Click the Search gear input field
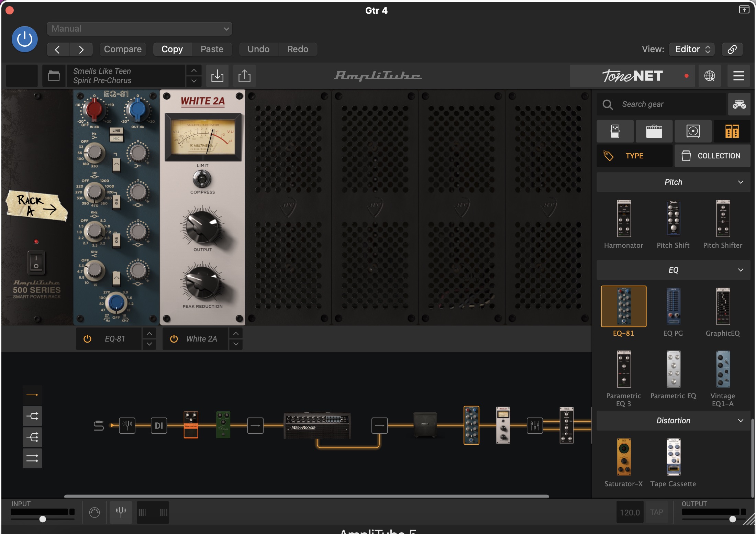 [662, 104]
